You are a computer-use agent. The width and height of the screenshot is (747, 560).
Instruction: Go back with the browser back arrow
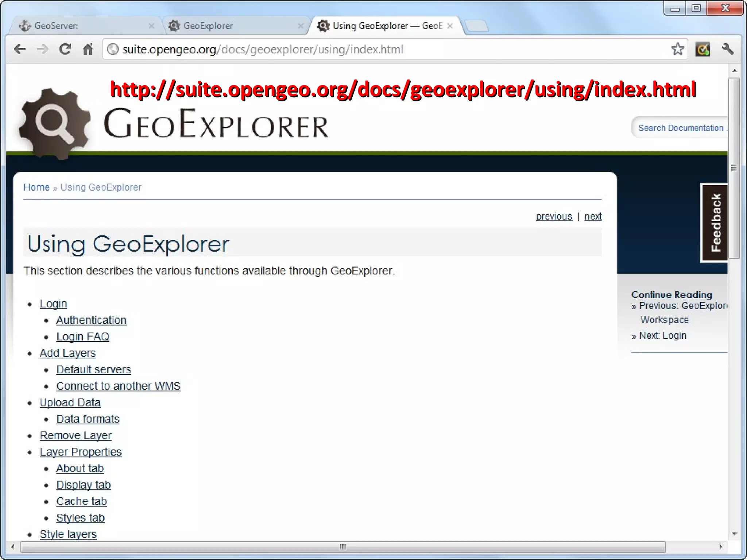click(20, 49)
